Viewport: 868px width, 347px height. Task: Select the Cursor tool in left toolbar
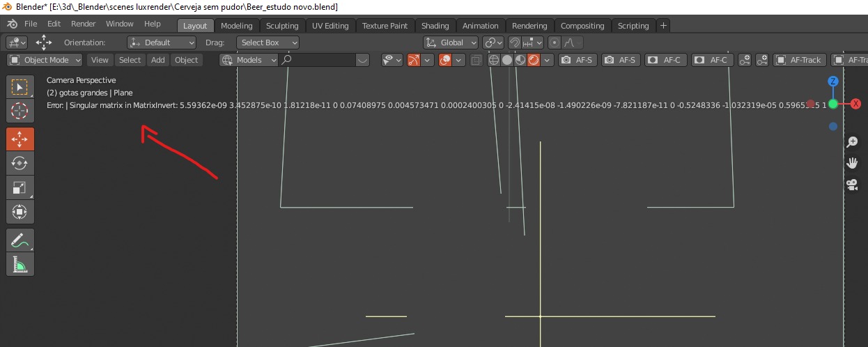pos(20,111)
